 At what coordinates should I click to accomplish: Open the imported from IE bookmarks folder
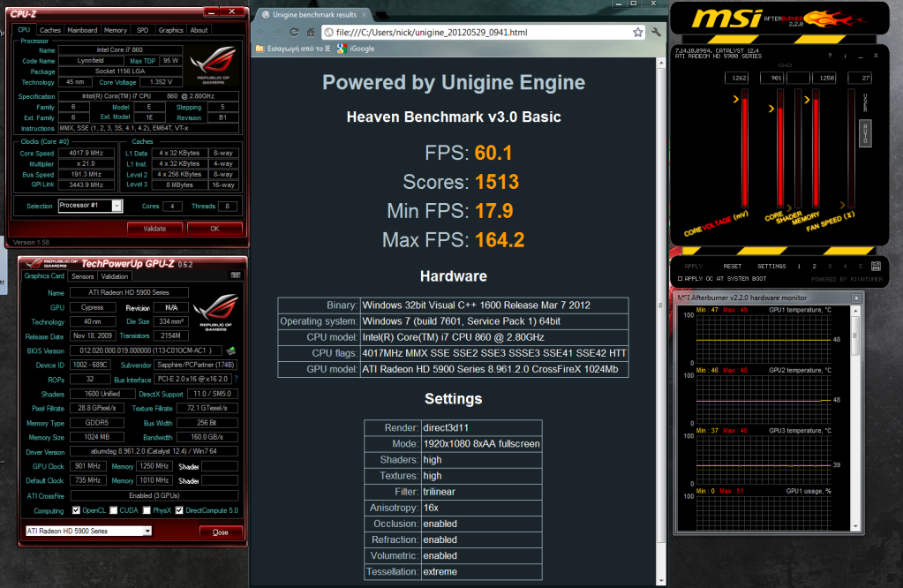(293, 49)
